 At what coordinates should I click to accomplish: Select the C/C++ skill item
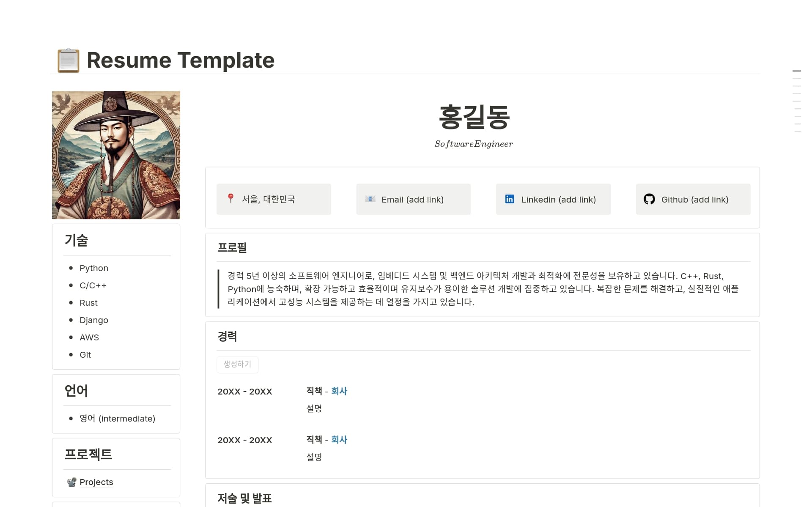[x=93, y=285]
